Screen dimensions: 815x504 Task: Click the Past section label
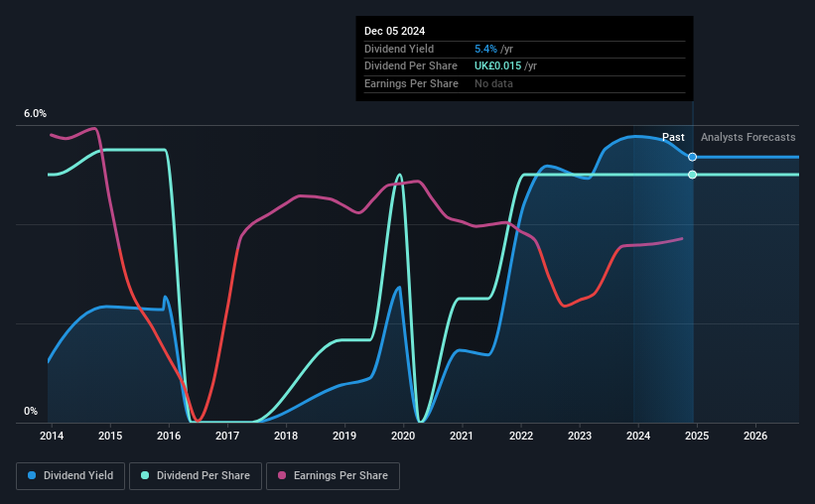(x=673, y=137)
